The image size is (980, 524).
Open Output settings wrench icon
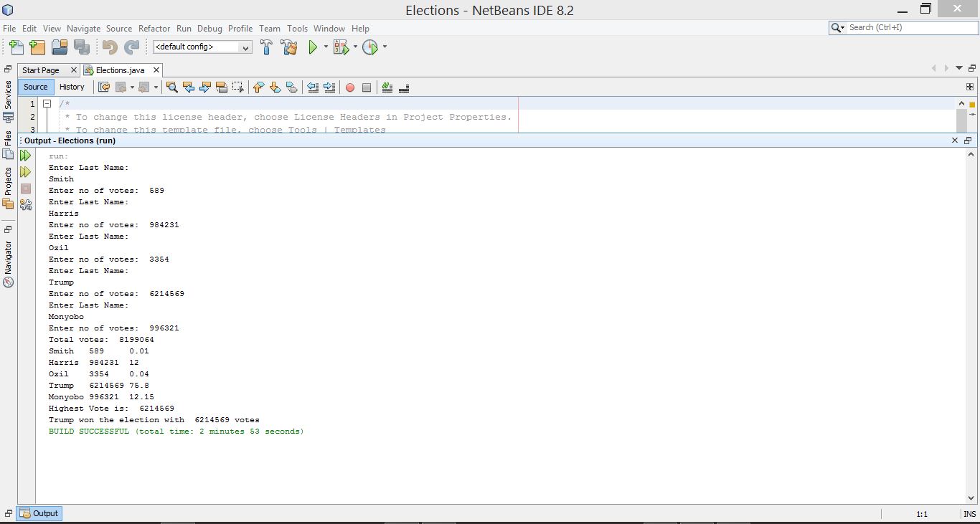pos(26,205)
